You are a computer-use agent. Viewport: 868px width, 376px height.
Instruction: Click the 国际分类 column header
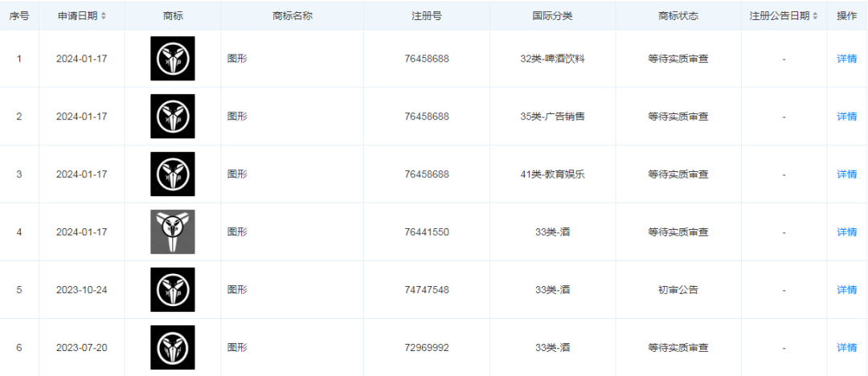(x=552, y=16)
